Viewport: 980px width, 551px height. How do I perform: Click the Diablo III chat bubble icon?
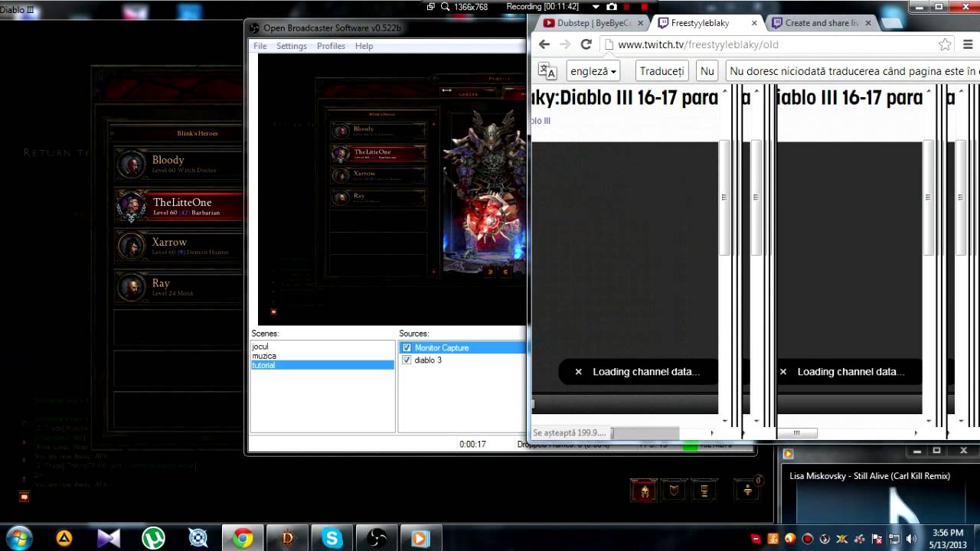pyautogui.click(x=24, y=497)
